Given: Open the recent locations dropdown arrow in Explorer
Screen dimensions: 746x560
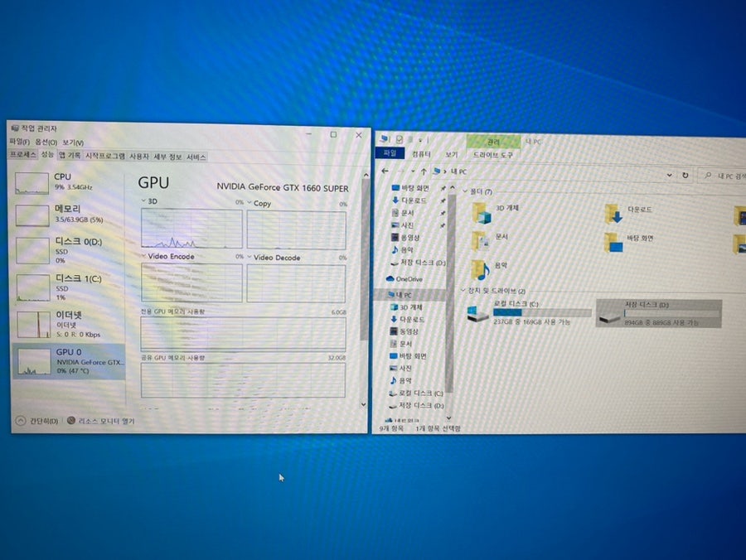Looking at the screenshot, I should point(413,171).
